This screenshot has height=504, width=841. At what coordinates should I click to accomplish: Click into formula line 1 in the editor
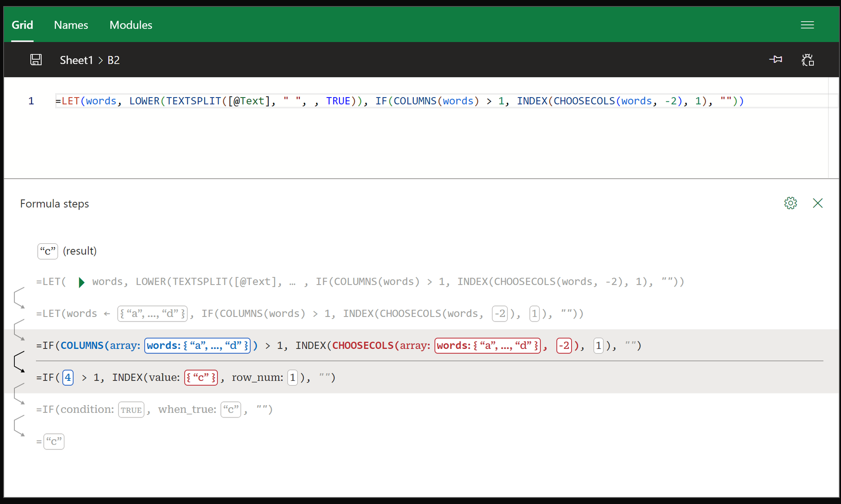(x=378, y=101)
